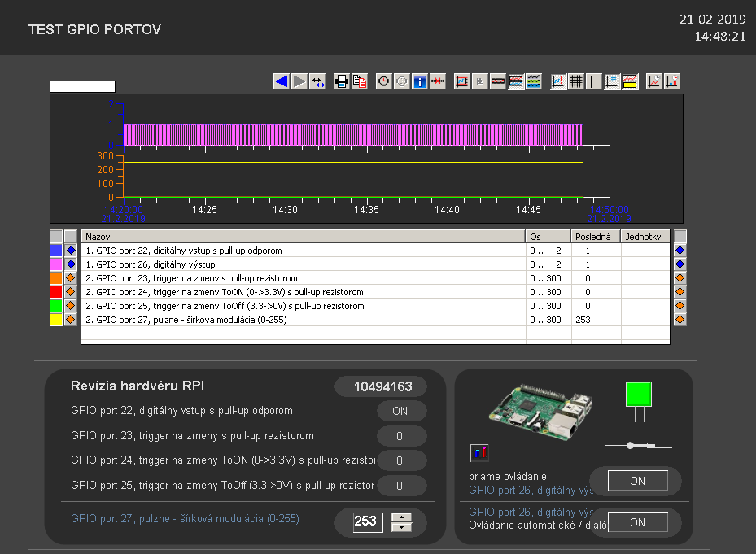Toggle the chart grid icon
Viewport: 756px width, 554px height.
point(576,81)
